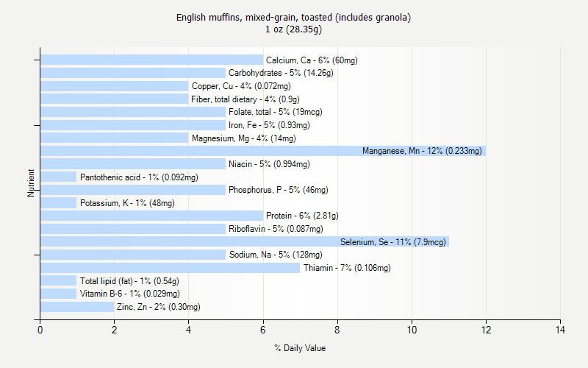Click the 'Riboflavin - 5% (0.087mg)' label
The width and height of the screenshot is (588, 368).
click(276, 229)
